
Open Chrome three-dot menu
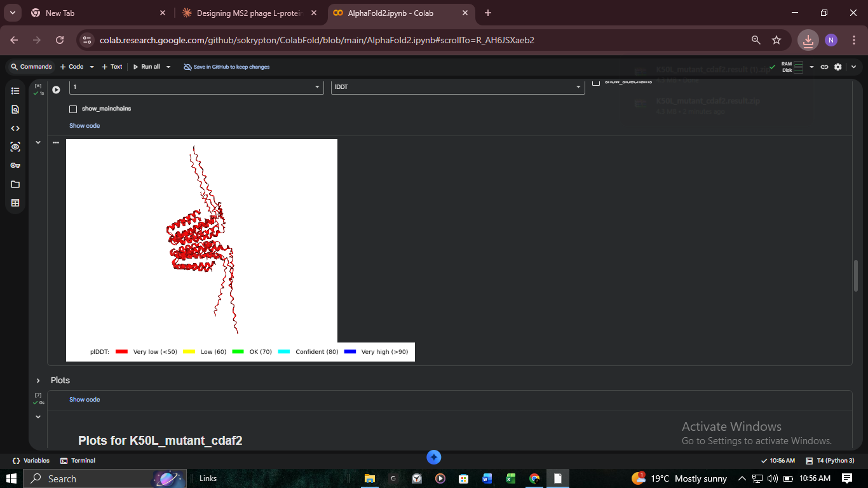tap(853, 40)
